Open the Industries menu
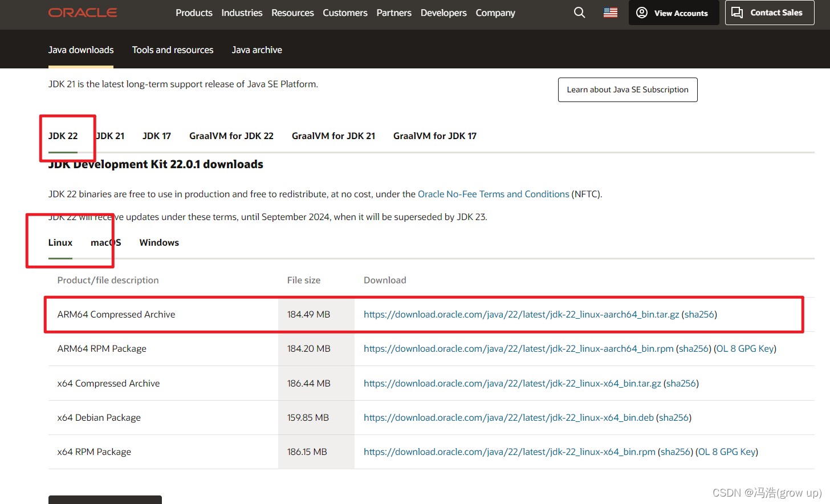The height and width of the screenshot is (504, 830). pyautogui.click(x=242, y=13)
